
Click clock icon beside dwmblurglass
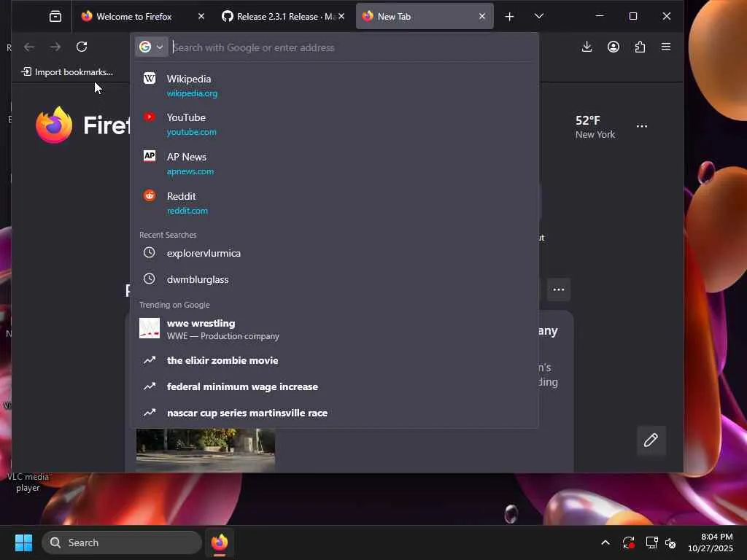click(x=150, y=279)
